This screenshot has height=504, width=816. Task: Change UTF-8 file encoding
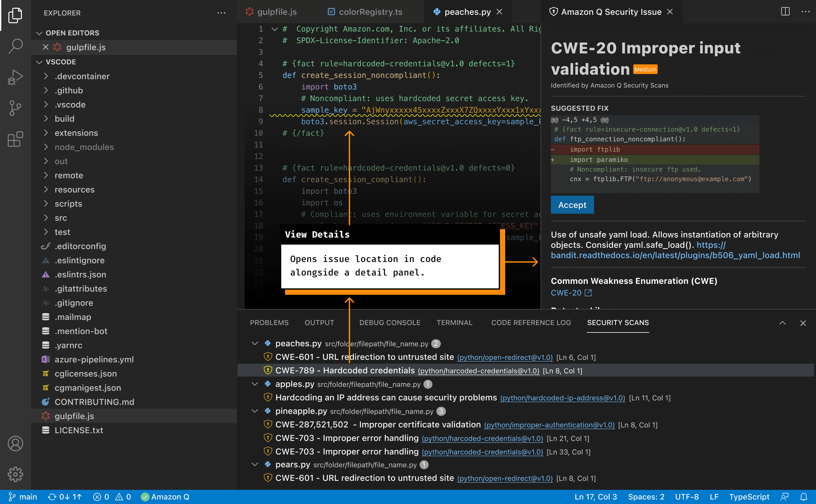coord(687,497)
